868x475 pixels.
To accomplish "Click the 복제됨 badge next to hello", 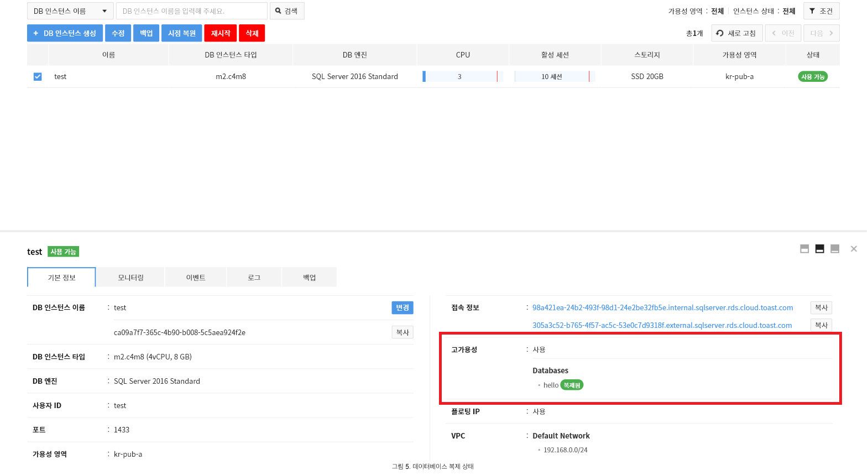I will pyautogui.click(x=572, y=385).
